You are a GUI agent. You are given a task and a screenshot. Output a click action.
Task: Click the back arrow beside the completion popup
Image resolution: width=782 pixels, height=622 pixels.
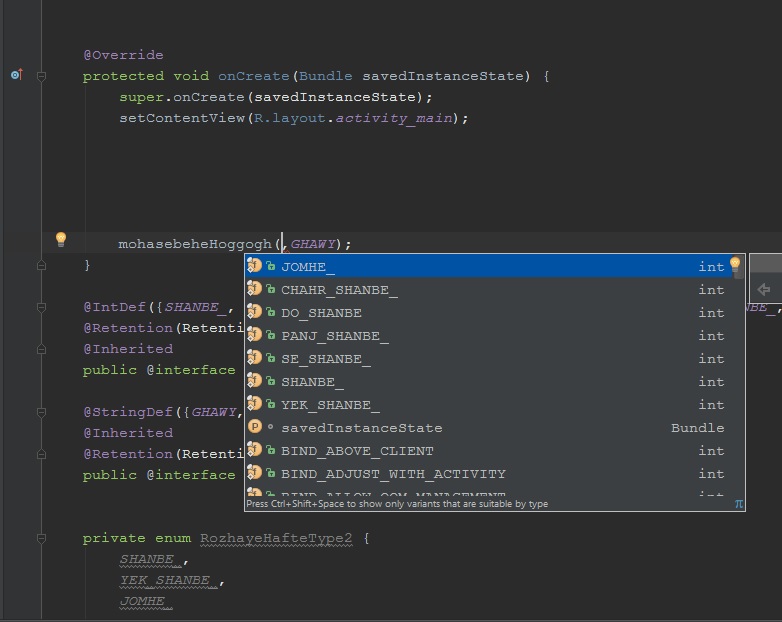(764, 290)
